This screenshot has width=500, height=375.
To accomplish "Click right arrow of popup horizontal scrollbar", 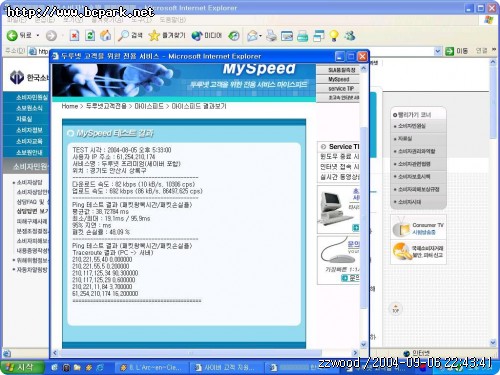I will click(x=355, y=353).
